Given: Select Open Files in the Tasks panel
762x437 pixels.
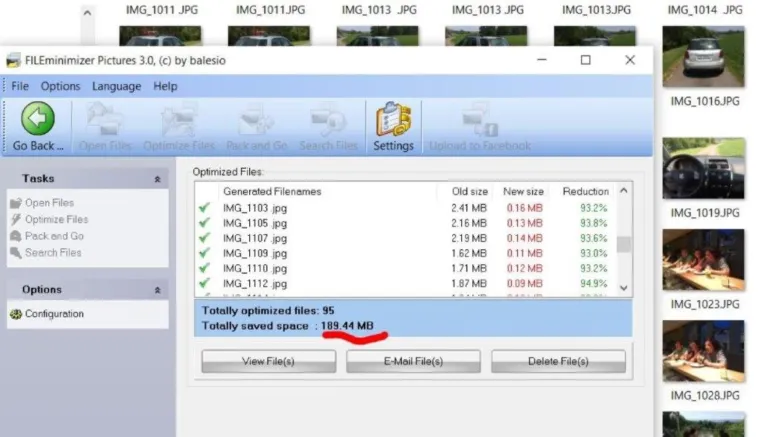Looking at the screenshot, I should click(49, 203).
